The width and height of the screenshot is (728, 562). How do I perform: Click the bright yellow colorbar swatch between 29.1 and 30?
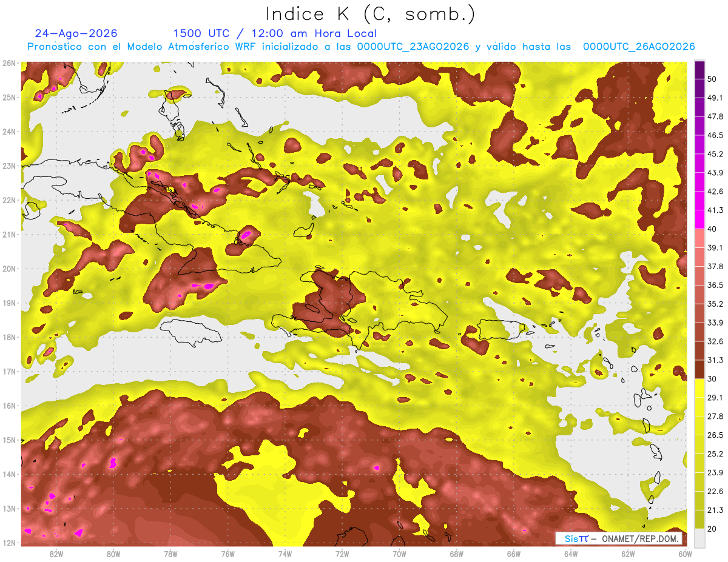(699, 388)
